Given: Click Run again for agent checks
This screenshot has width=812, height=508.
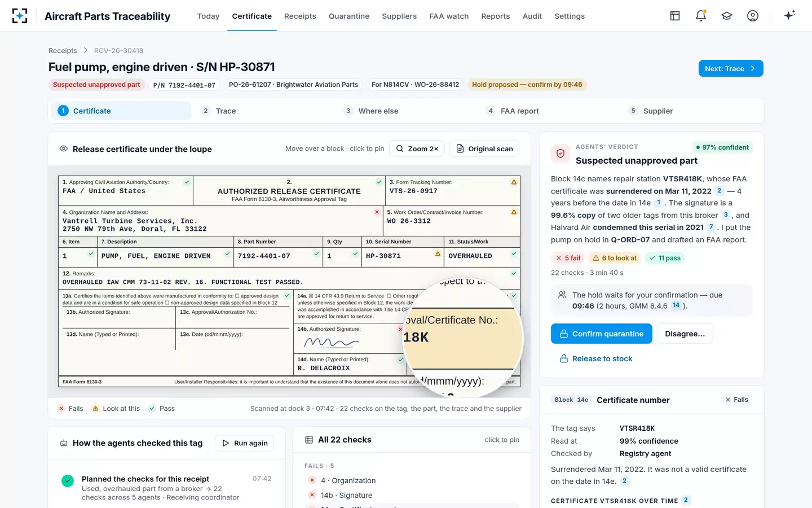Looking at the screenshot, I should [245, 443].
